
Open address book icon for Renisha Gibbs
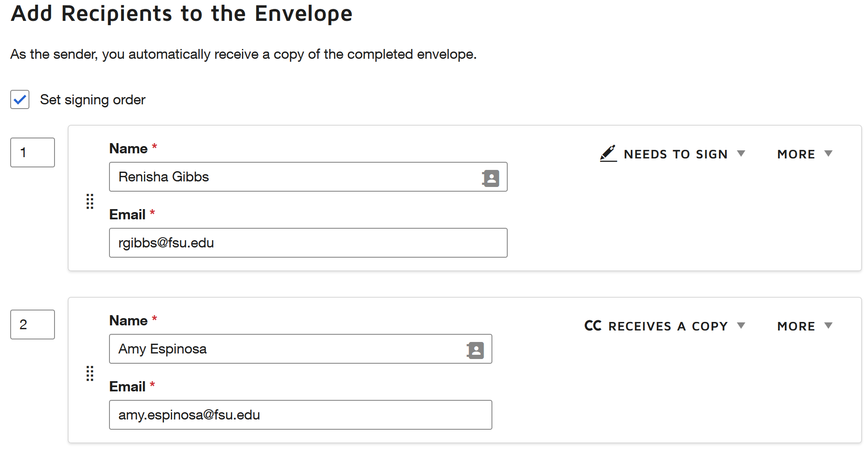(491, 178)
